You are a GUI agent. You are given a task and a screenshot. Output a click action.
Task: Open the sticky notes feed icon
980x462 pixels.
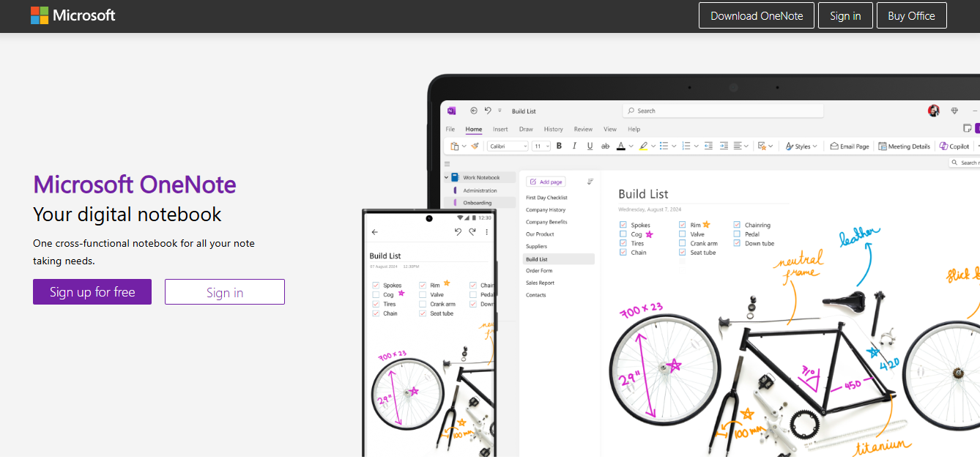coord(968,128)
